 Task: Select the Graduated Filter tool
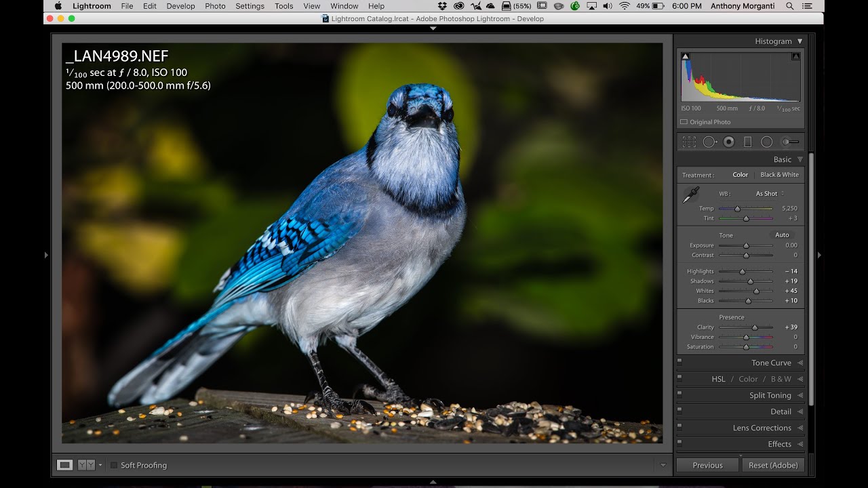click(x=747, y=142)
